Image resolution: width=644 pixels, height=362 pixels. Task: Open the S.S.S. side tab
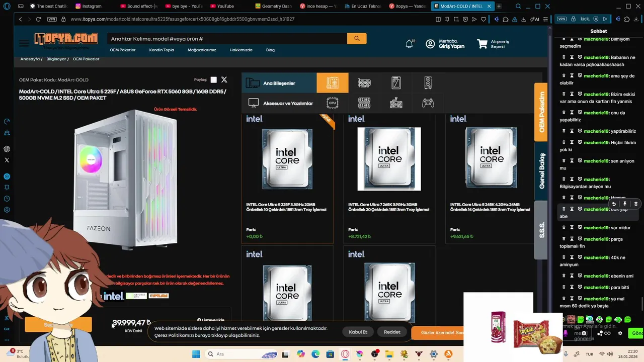point(541,230)
